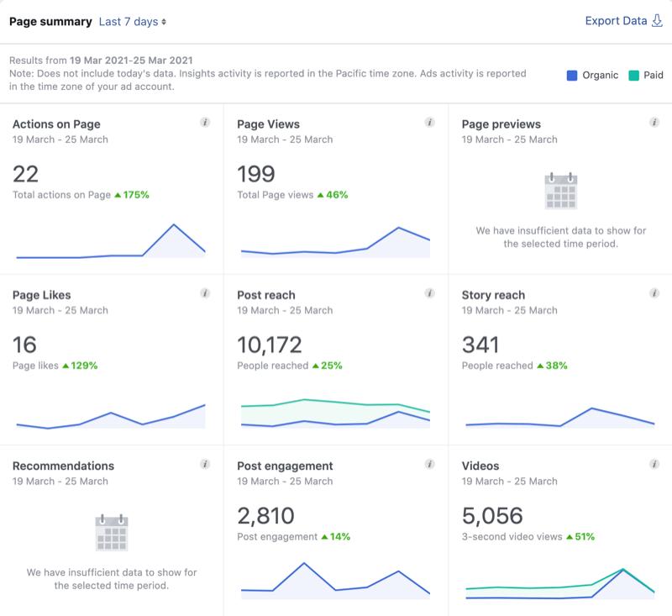Click the Page Views info icon
This screenshot has width=672, height=616.
[x=430, y=123]
